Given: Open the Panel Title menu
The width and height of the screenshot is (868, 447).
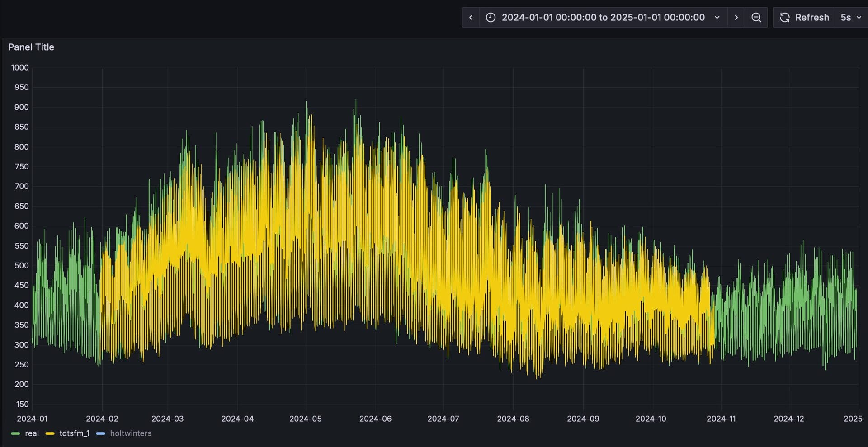Looking at the screenshot, I should point(31,47).
